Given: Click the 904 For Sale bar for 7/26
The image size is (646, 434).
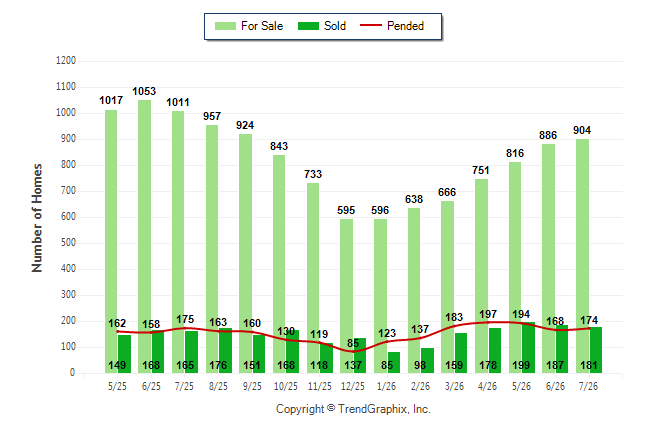Looking at the screenshot, I should [583, 256].
